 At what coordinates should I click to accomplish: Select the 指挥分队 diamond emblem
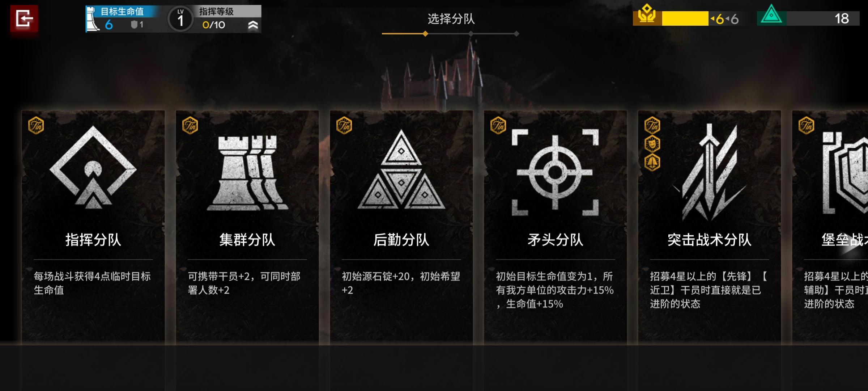click(x=93, y=167)
